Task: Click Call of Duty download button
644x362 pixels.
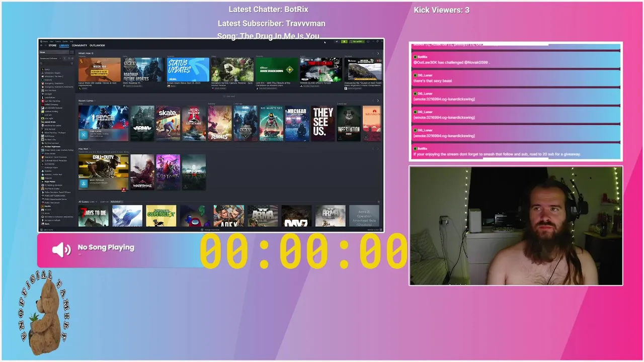Action: pyautogui.click(x=84, y=184)
